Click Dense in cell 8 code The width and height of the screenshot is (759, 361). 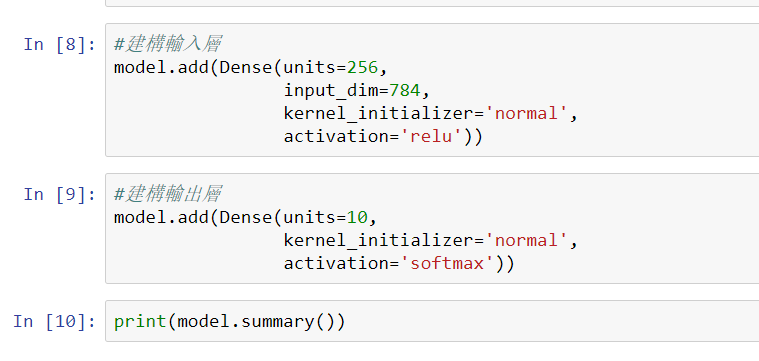click(246, 68)
